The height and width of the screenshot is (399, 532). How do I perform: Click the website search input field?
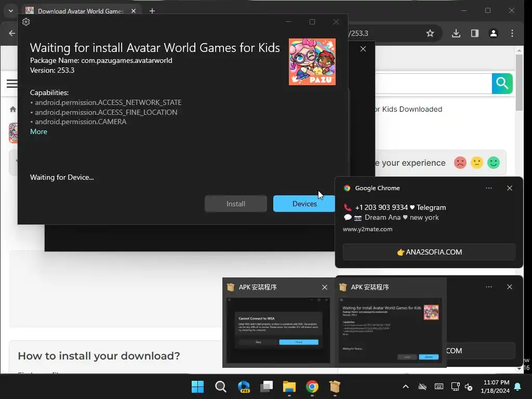point(433,83)
